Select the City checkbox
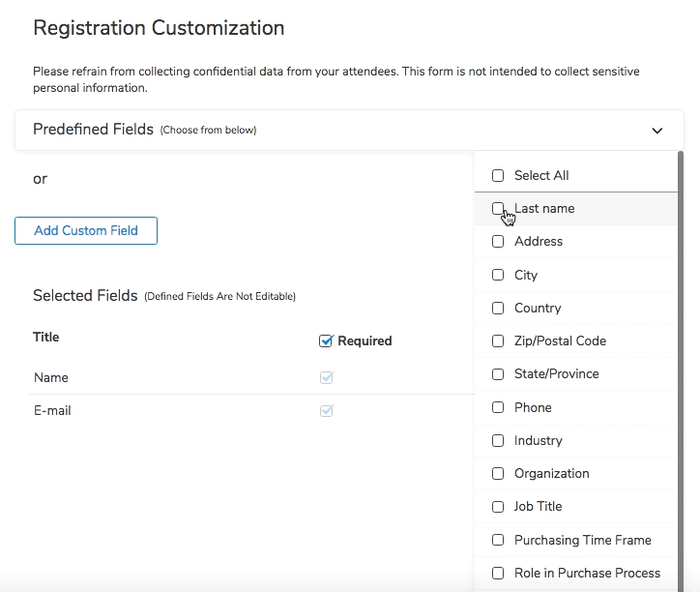 pos(498,275)
